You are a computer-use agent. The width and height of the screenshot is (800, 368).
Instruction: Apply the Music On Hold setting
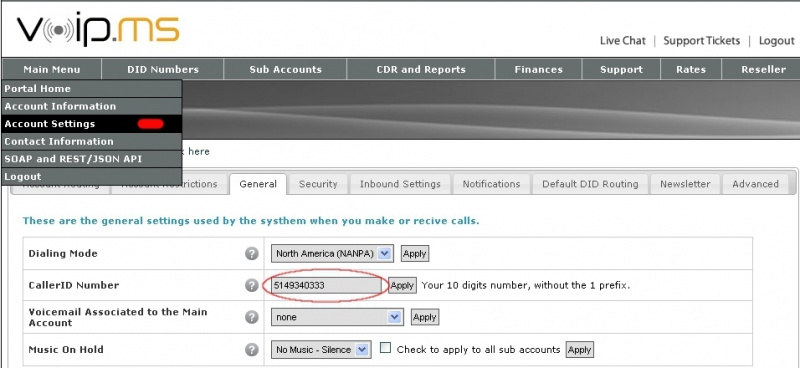[x=580, y=350]
